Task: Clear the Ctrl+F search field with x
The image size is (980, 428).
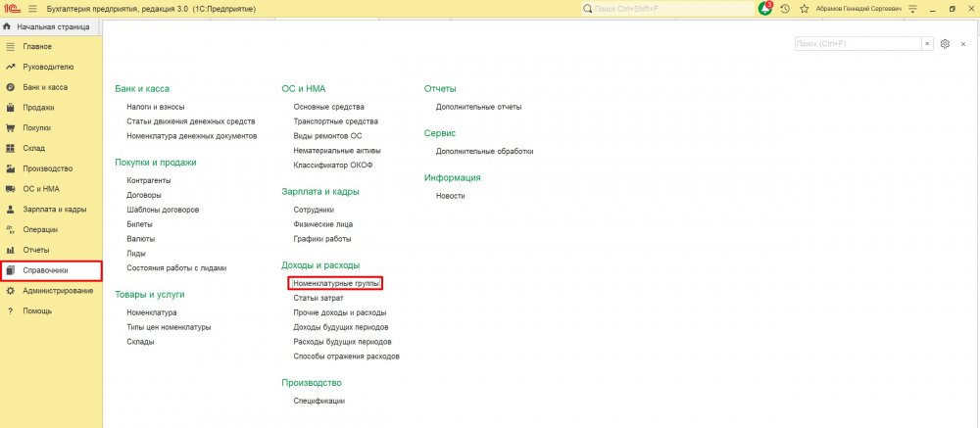Action: coord(927,44)
